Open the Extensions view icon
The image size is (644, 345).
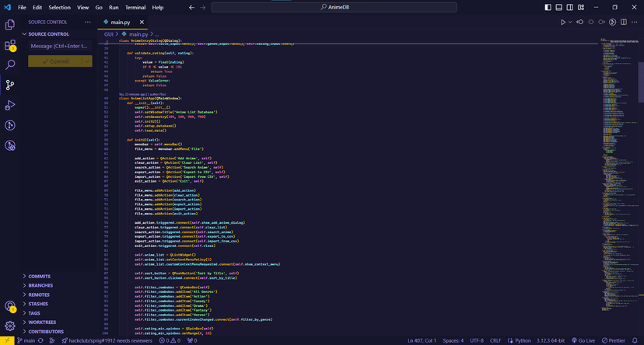(10, 45)
